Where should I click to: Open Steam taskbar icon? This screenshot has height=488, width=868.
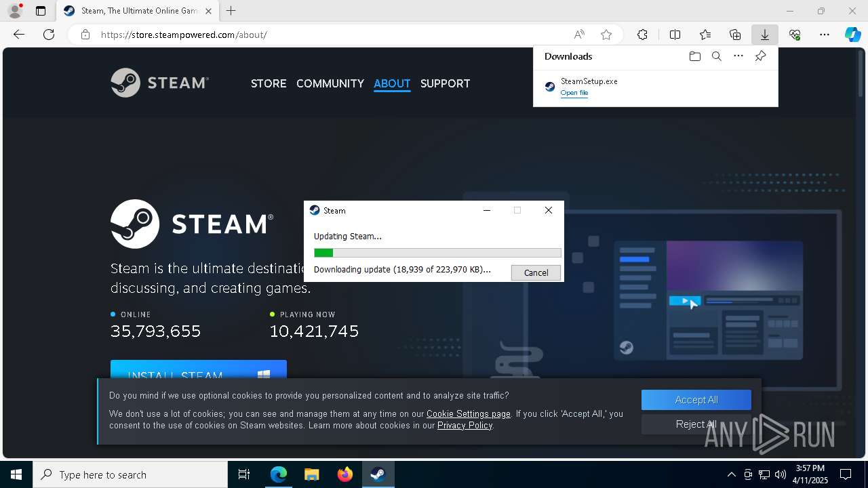[378, 474]
